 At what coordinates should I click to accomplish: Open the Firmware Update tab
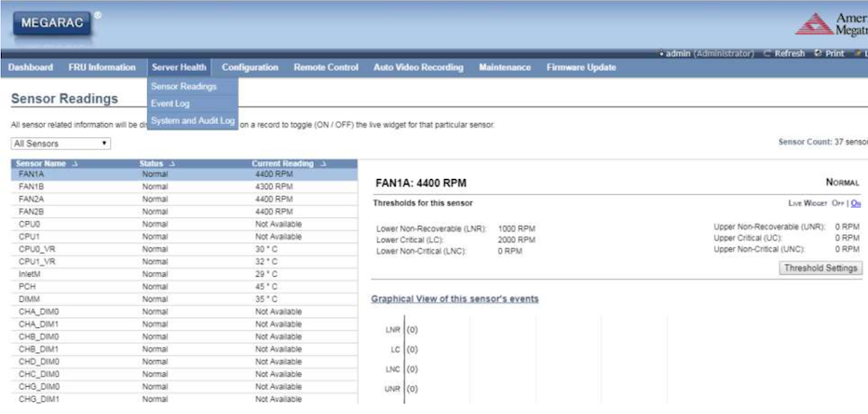(581, 67)
